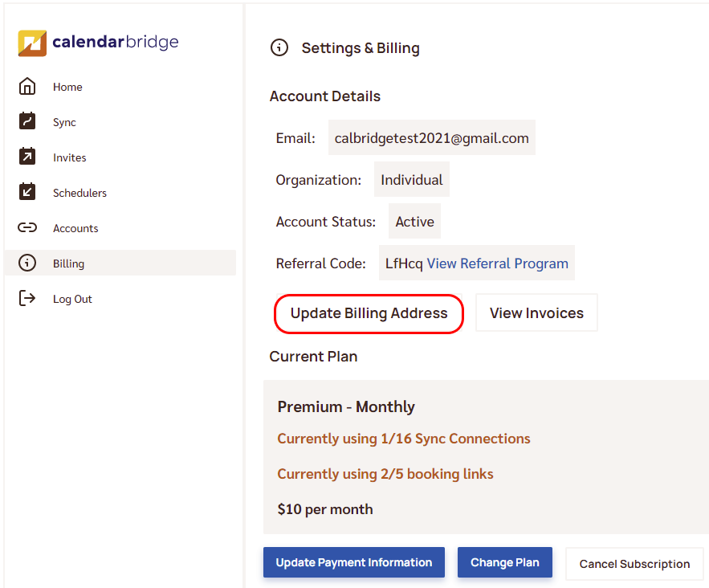This screenshot has width=709, height=588.
Task: Click the 'Account Status:' field label
Action: pyautogui.click(x=325, y=222)
